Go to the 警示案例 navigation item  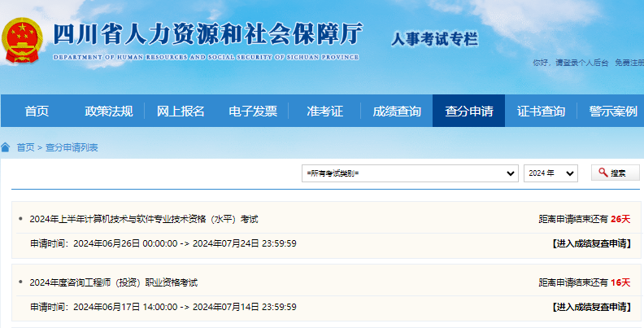click(612, 112)
